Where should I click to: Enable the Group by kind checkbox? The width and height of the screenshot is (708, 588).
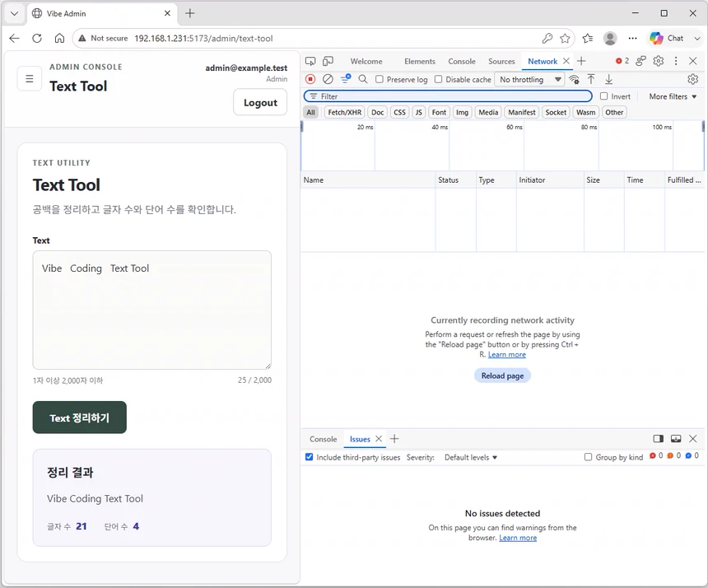pyautogui.click(x=588, y=457)
